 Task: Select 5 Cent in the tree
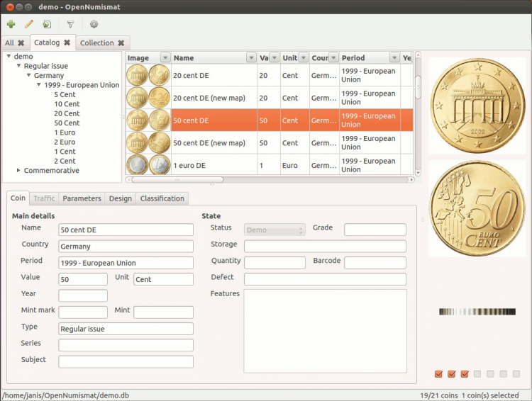pyautogui.click(x=65, y=94)
